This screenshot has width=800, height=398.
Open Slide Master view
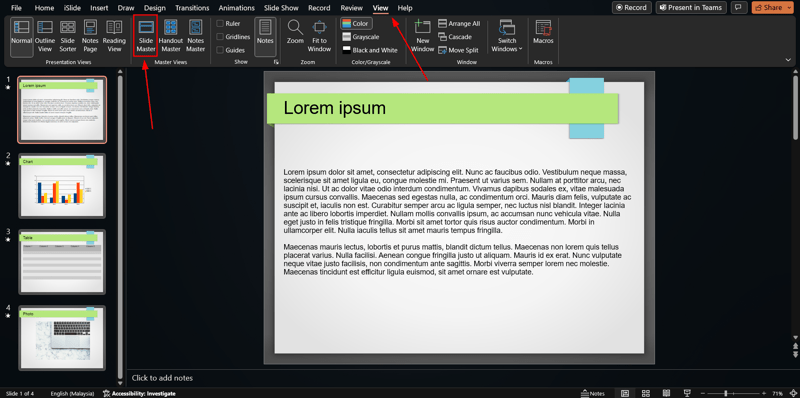click(x=145, y=36)
